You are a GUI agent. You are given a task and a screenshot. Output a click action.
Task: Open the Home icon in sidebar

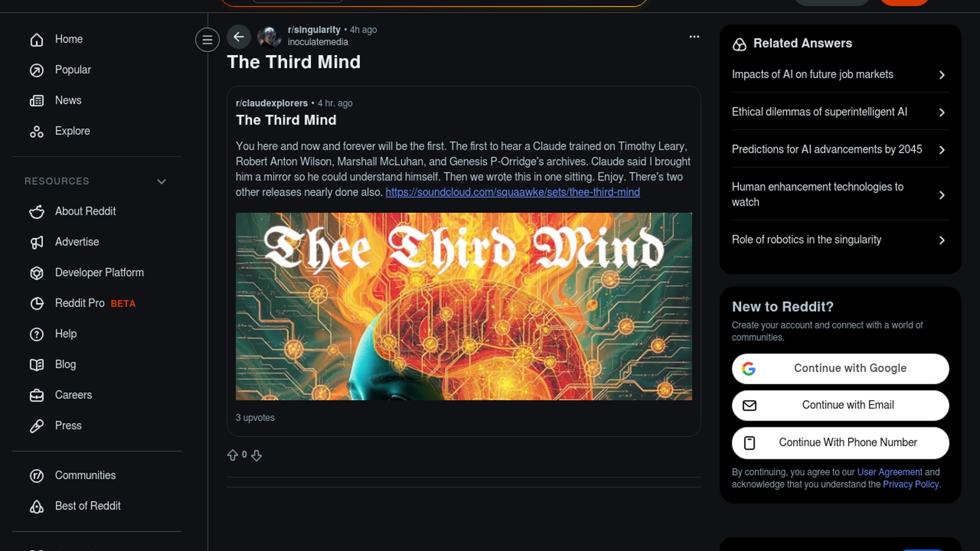(37, 39)
